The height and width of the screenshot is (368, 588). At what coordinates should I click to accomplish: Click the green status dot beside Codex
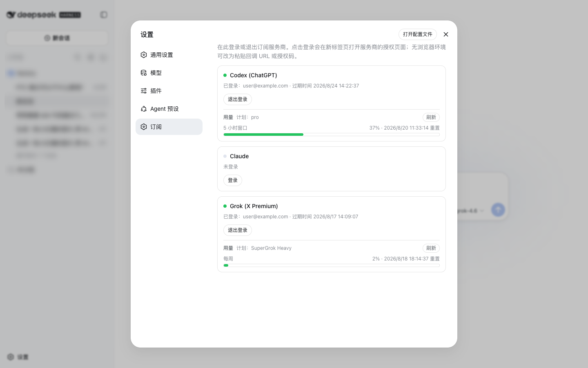tap(225, 75)
